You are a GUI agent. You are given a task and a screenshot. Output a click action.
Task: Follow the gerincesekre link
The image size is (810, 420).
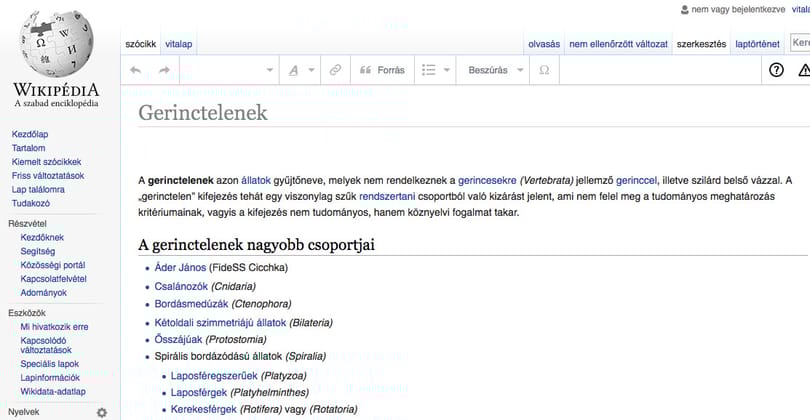coord(487,180)
